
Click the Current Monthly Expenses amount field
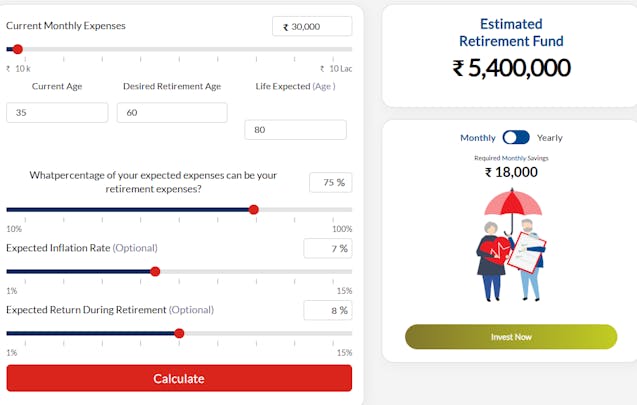[312, 27]
